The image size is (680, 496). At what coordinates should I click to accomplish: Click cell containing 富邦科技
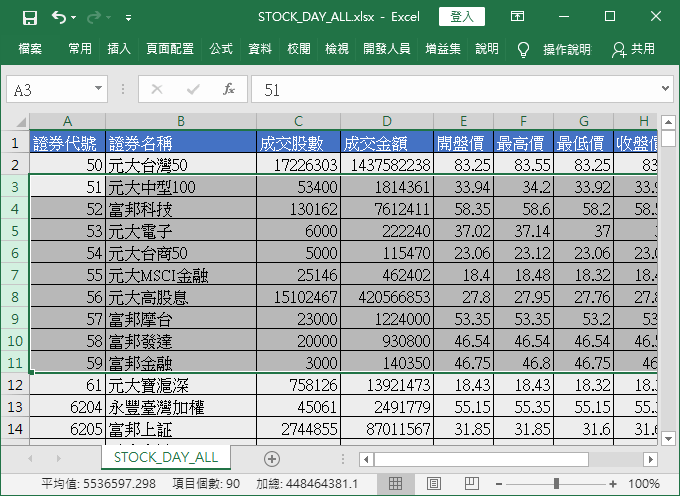pyautogui.click(x=181, y=209)
